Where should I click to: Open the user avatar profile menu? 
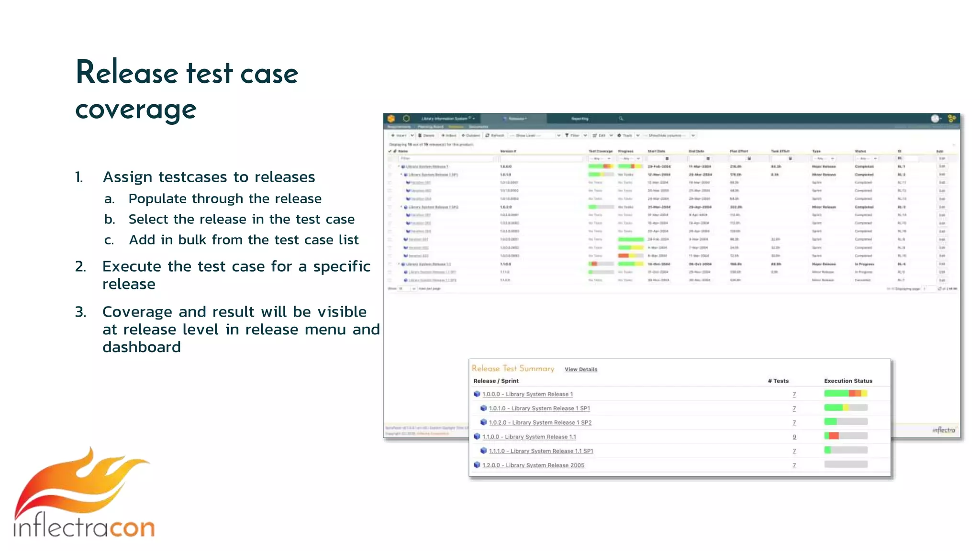click(935, 118)
